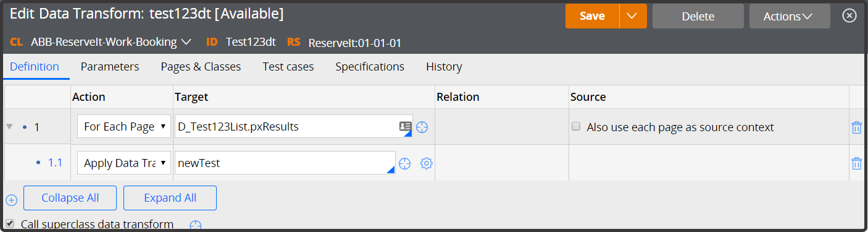Collapse step 1 using the triangle
868x232 pixels.
[9, 127]
